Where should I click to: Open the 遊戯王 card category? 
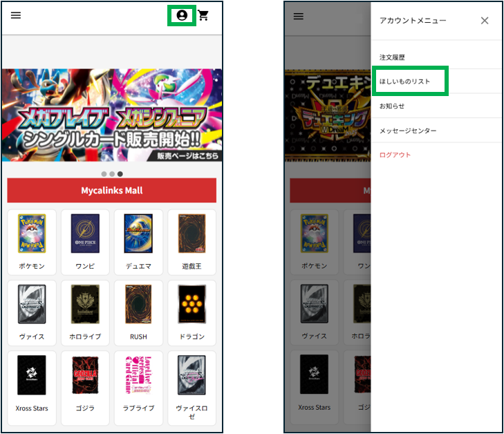point(192,241)
